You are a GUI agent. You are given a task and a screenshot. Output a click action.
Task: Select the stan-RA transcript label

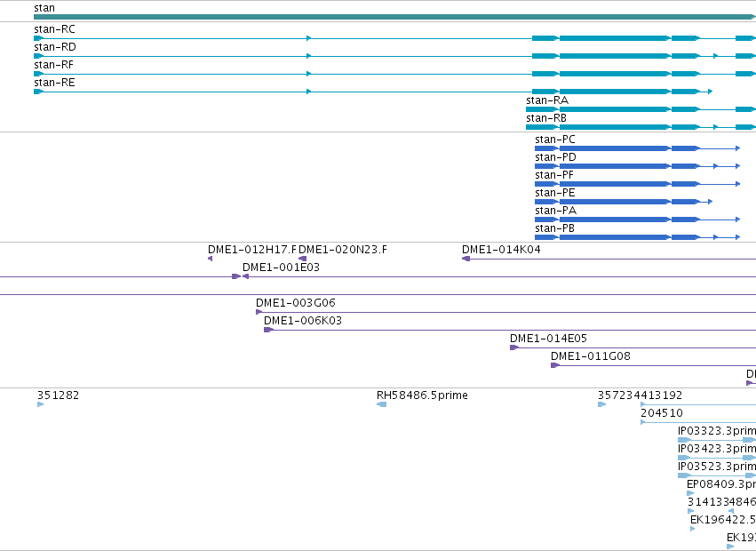(547, 100)
